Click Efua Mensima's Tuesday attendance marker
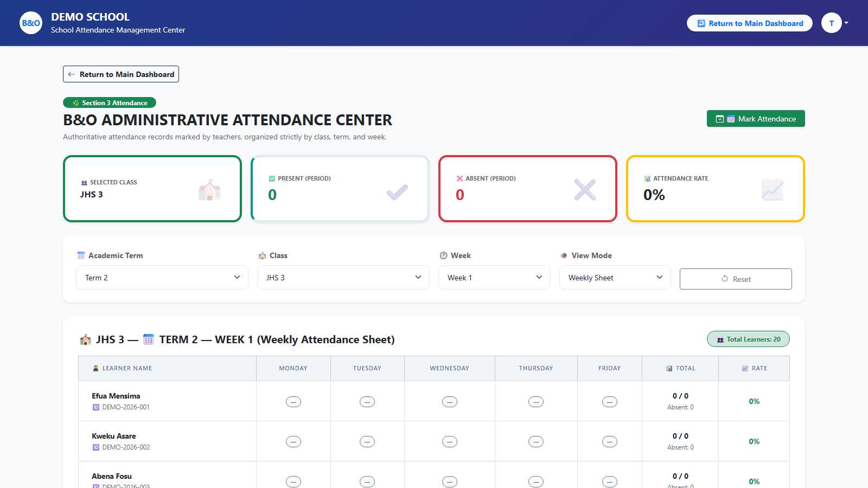The image size is (868, 488). pyautogui.click(x=367, y=402)
